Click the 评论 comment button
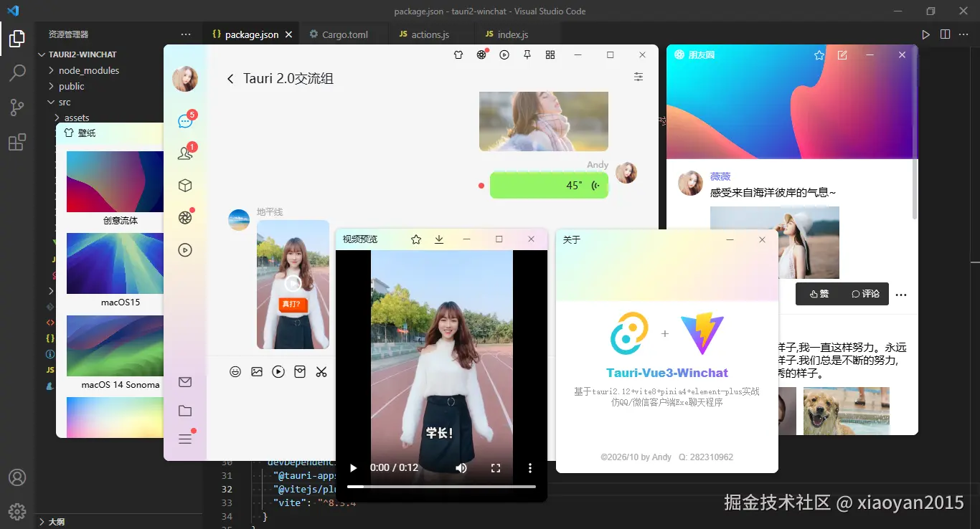This screenshot has width=980, height=529. coord(865,294)
